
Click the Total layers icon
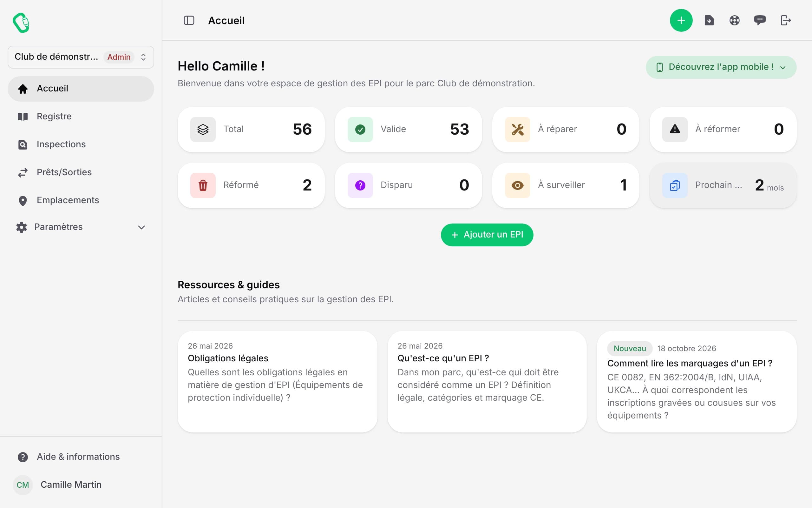click(203, 129)
